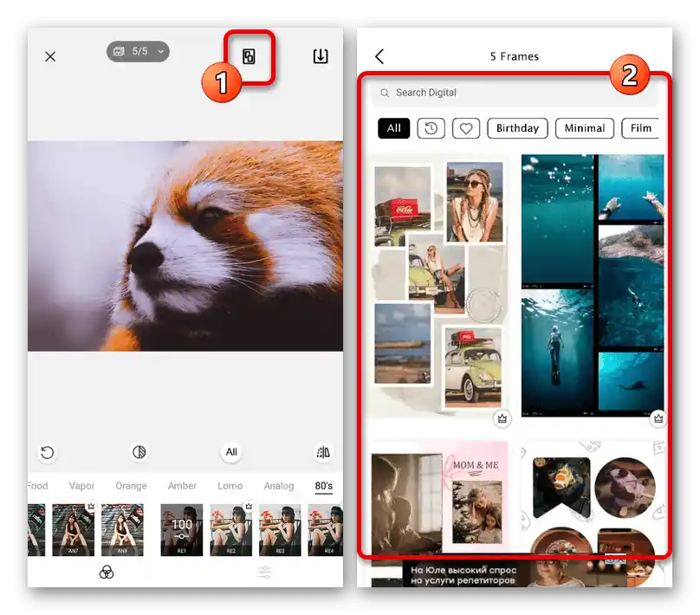This screenshot has width=700, height=615.
Task: Choose the MOM & ME collage template
Action: [440, 497]
